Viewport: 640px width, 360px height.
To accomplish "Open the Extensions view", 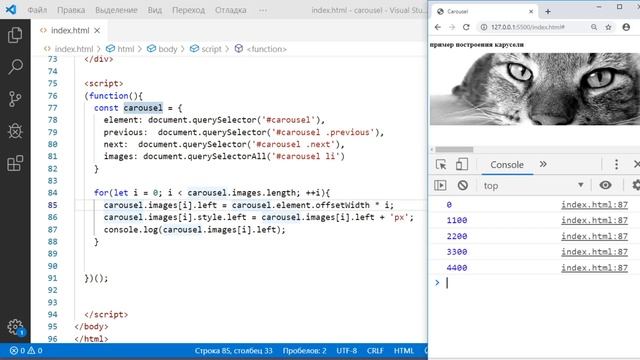I will 15,163.
